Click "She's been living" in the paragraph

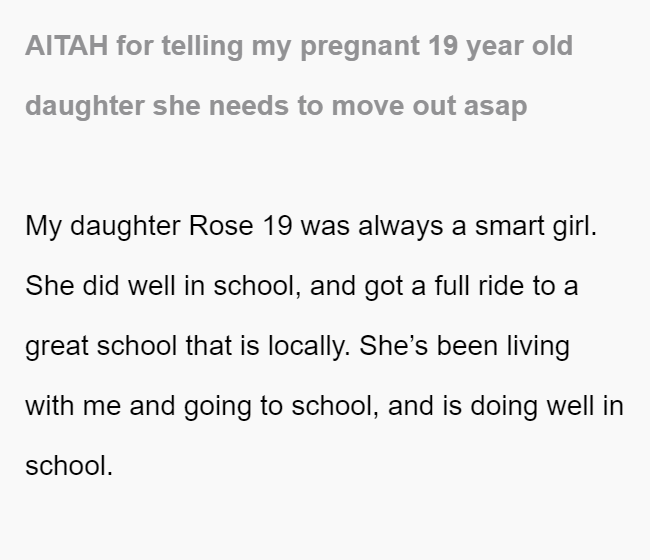464,347
